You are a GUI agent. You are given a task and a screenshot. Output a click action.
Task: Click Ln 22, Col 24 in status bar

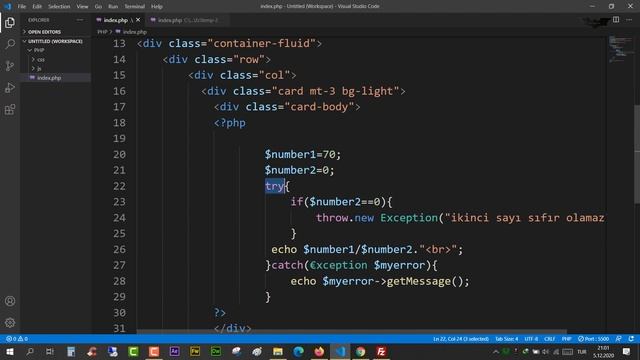[x=461, y=339]
